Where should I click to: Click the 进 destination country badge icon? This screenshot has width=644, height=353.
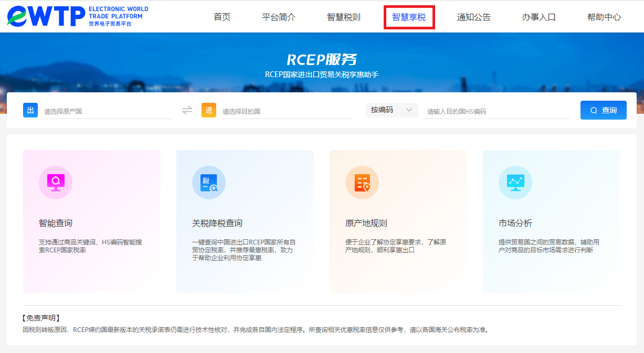tap(208, 110)
